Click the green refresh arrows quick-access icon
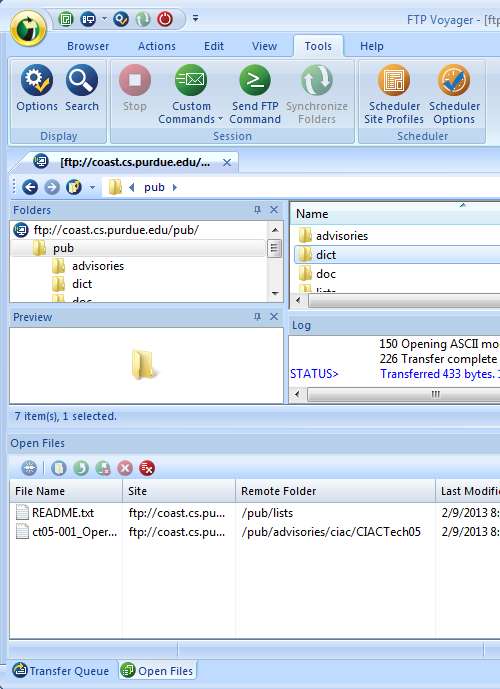Viewport: 500px width, 689px height. (143, 19)
